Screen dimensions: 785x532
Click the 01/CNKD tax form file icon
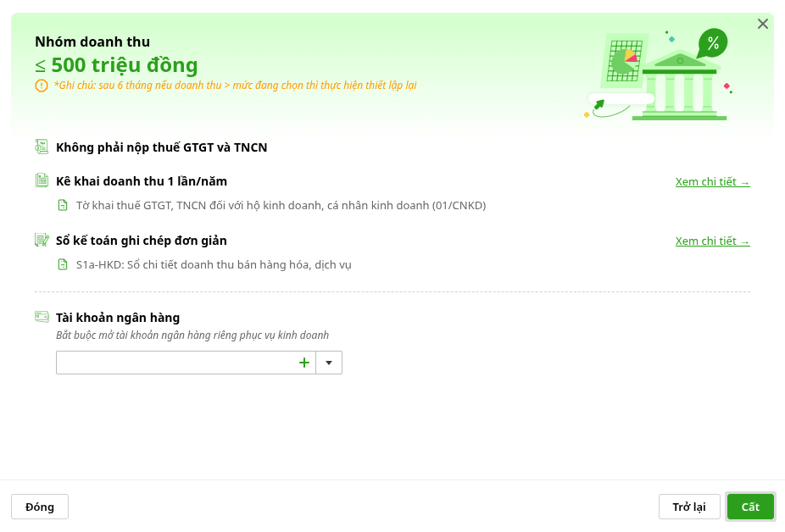coord(63,205)
